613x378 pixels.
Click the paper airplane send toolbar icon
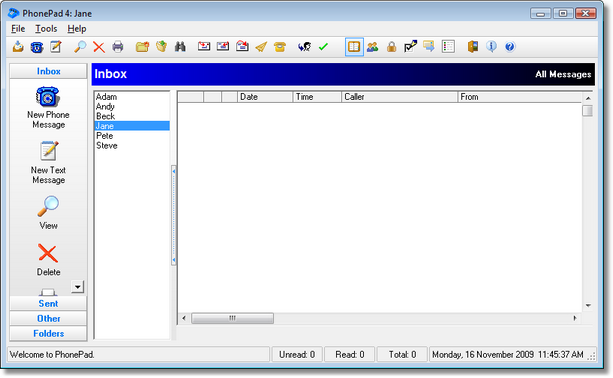[x=261, y=47]
